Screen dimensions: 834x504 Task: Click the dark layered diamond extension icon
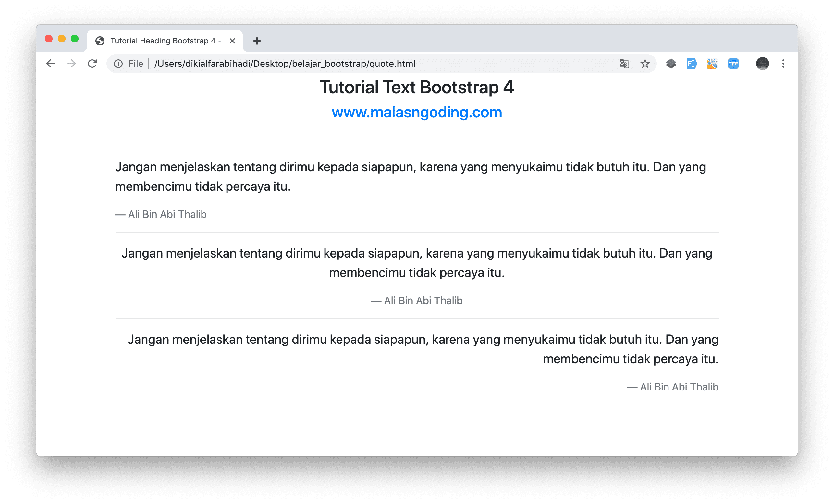pos(671,64)
